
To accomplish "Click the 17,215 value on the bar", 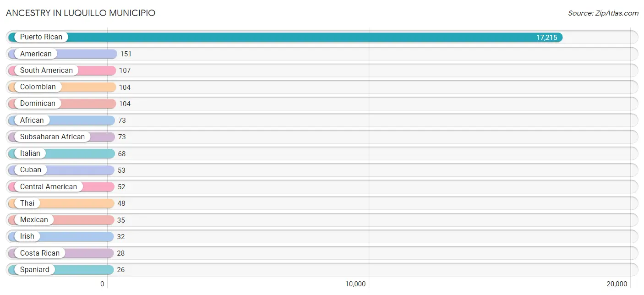I will click(547, 38).
